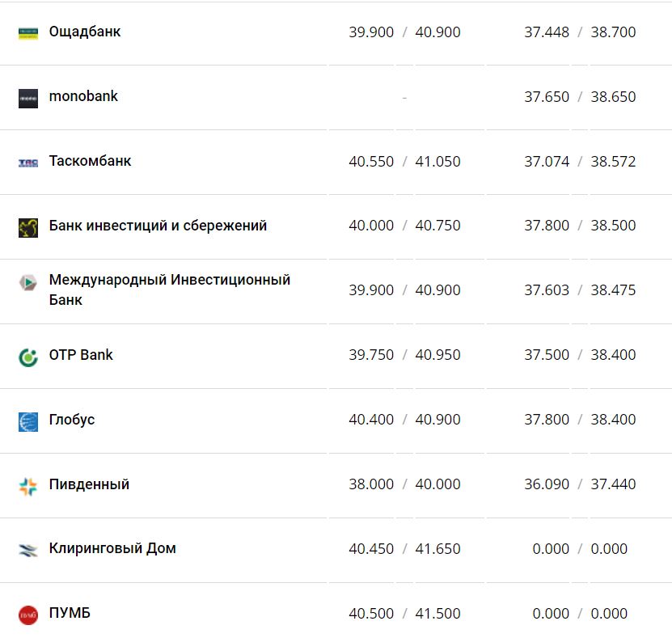
Task: Open the Ощадбанк bank link
Action: pyautogui.click(x=85, y=32)
